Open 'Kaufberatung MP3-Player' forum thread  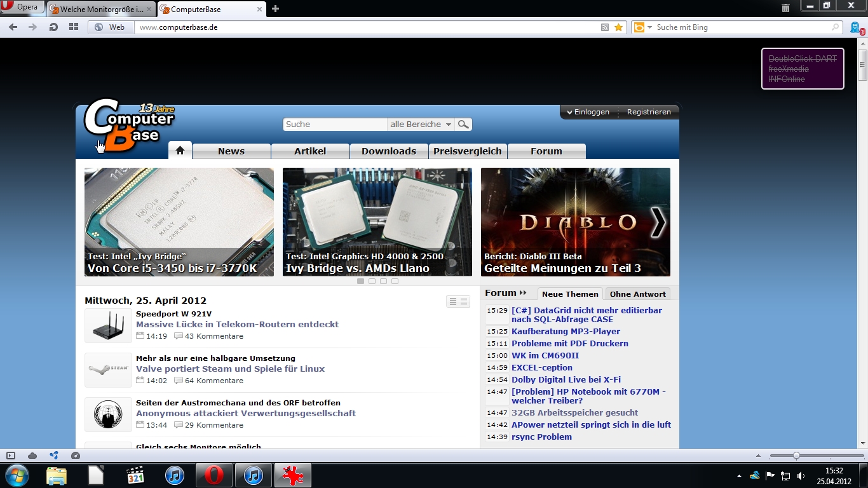pyautogui.click(x=566, y=331)
